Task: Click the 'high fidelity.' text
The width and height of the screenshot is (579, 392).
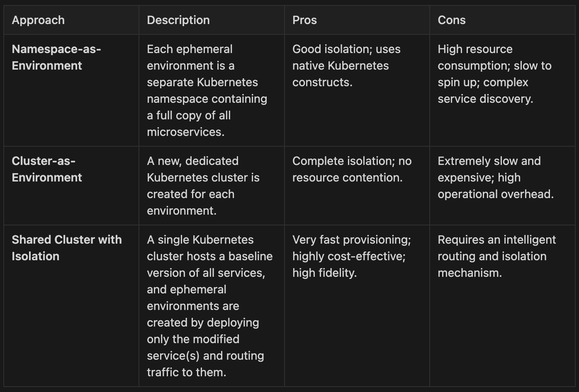Action: (x=324, y=273)
